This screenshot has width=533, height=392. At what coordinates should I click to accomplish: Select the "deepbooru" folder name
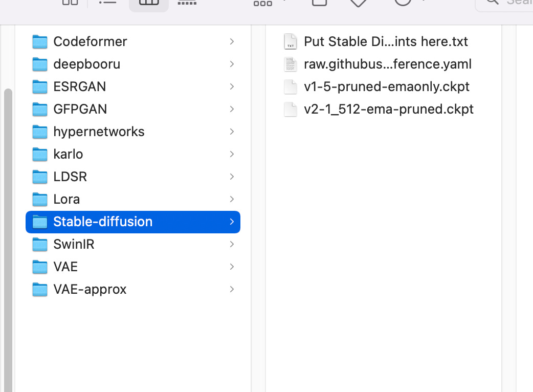[86, 64]
